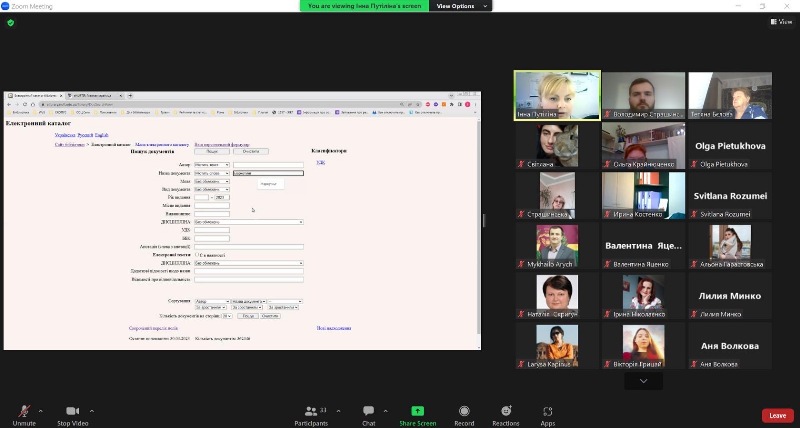
Task: Open the first sorting dropdown (Автор)
Action: coord(212,301)
